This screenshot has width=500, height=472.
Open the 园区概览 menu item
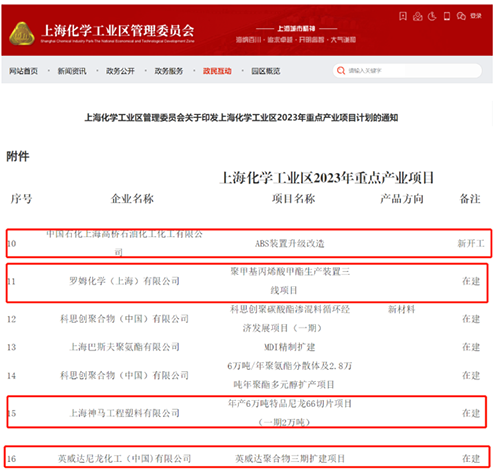[266, 71]
